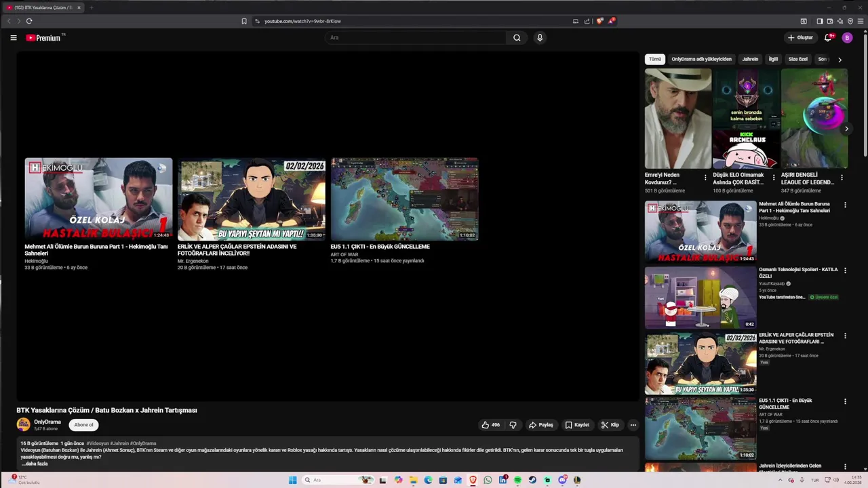868x488 pixels.
Task: Open the Brave Rewards triangle icon
Action: click(x=611, y=21)
